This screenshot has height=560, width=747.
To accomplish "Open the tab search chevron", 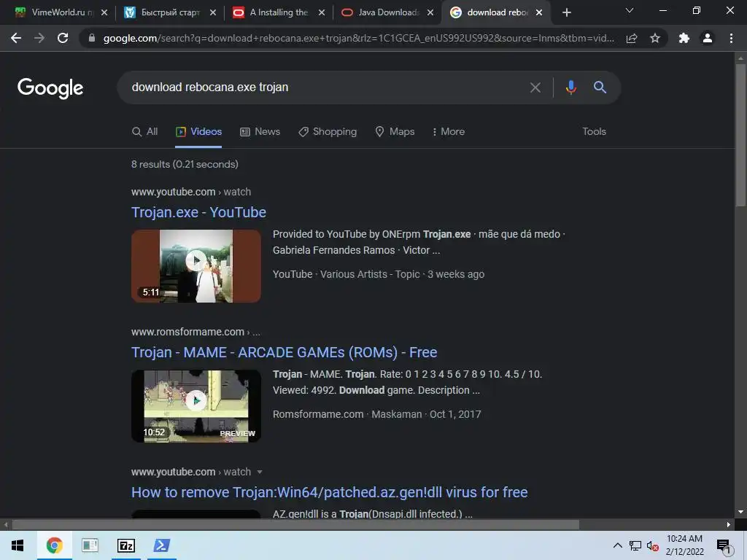I will tap(630, 10).
